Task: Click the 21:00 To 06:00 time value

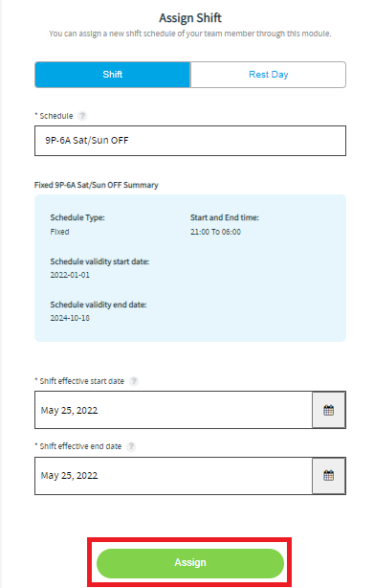Action: click(215, 232)
